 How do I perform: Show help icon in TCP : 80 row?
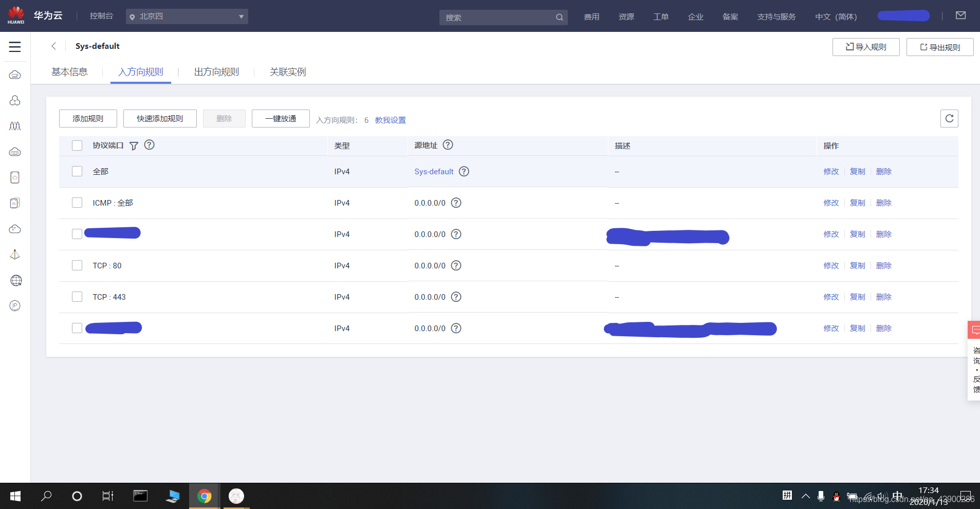point(456,265)
